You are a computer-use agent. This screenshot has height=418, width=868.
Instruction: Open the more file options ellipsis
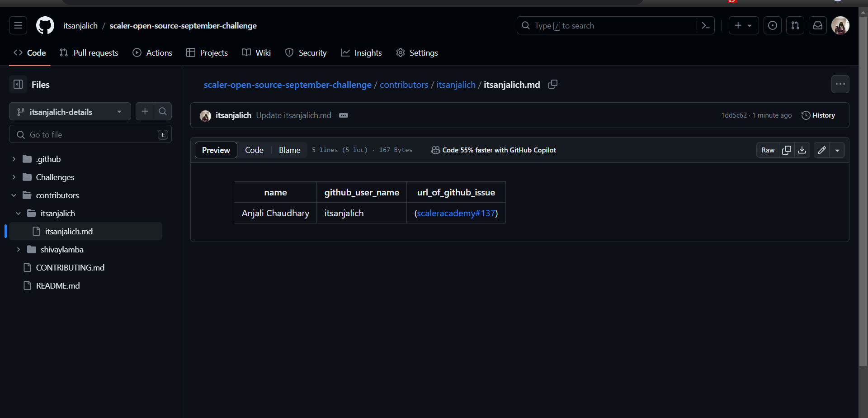pos(840,84)
